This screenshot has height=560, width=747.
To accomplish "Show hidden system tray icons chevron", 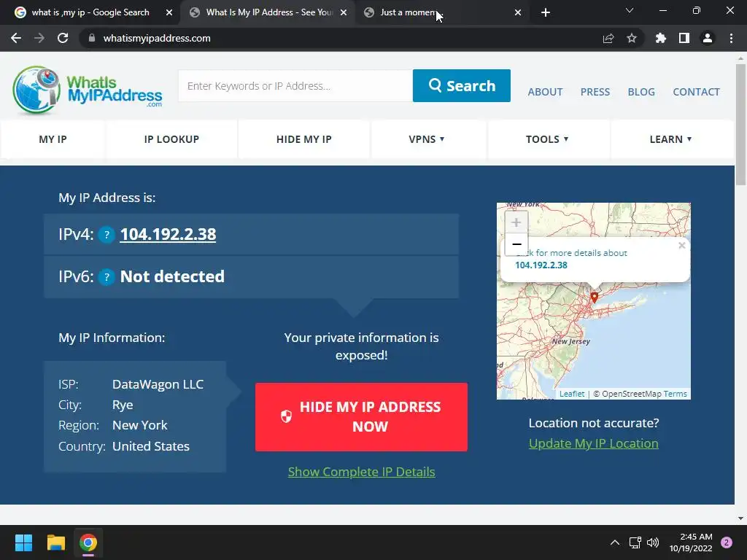I will pos(615,542).
